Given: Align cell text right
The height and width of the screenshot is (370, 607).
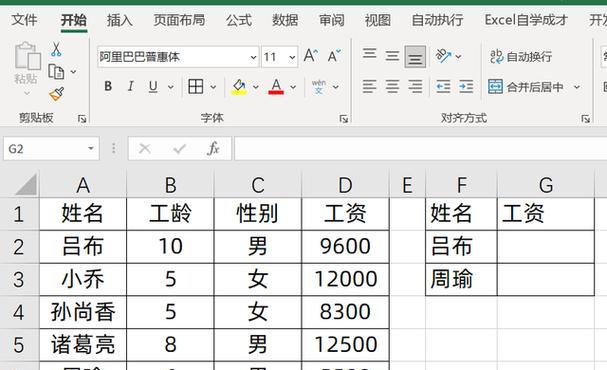Looking at the screenshot, I should [x=415, y=87].
